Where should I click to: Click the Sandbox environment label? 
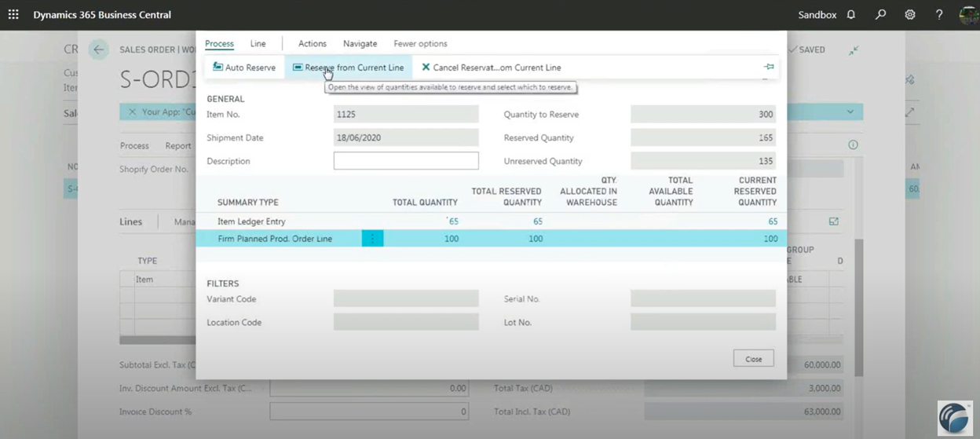(817, 15)
